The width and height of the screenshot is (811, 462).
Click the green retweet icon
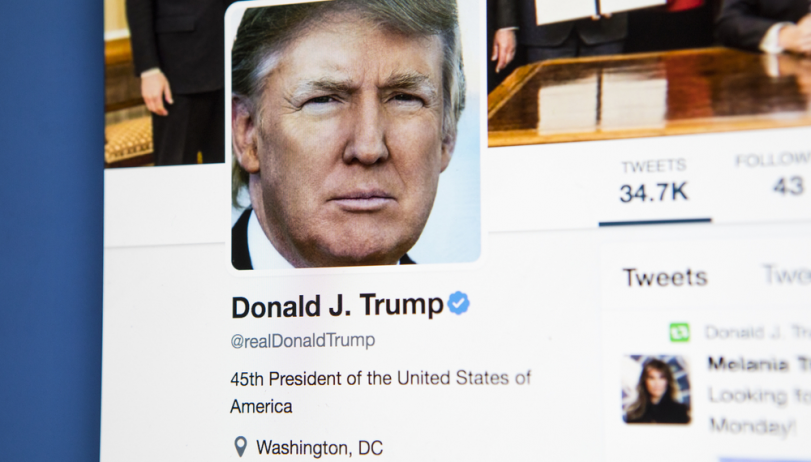coord(679,332)
